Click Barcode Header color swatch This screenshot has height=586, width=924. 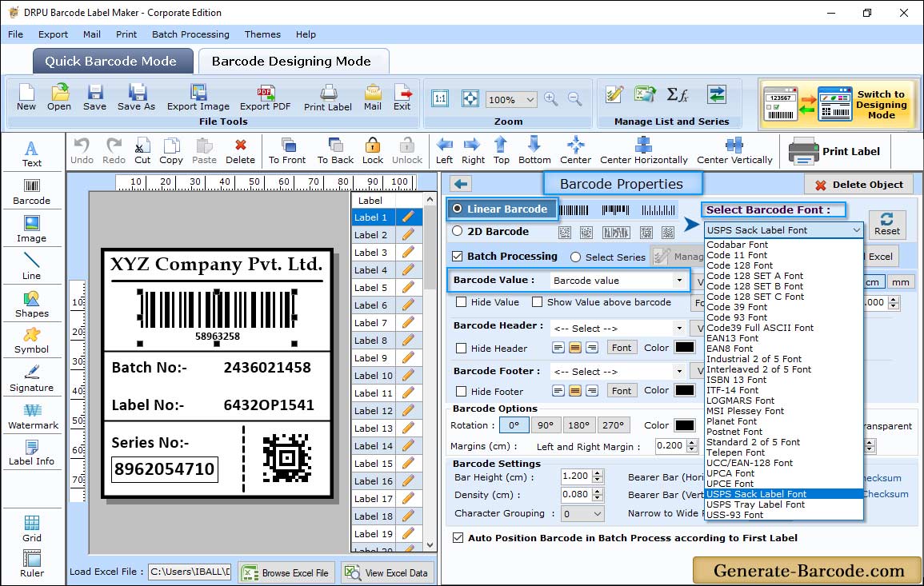coord(684,348)
